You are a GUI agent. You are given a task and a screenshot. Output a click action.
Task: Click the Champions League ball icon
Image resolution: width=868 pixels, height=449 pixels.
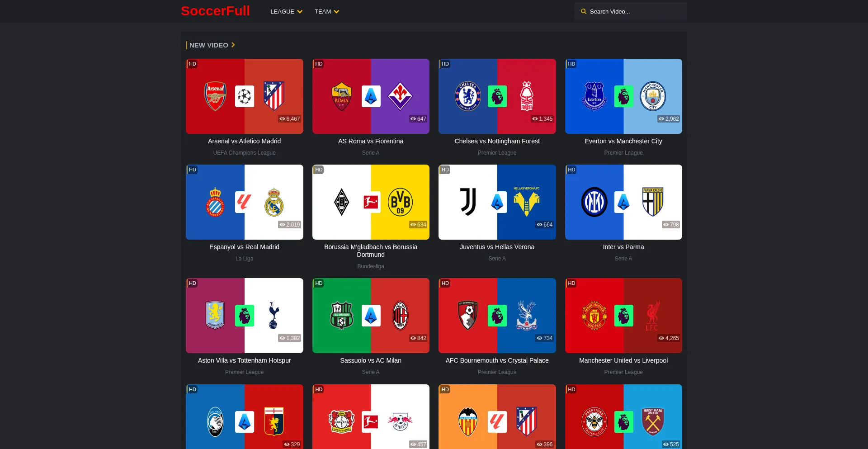coord(245,96)
